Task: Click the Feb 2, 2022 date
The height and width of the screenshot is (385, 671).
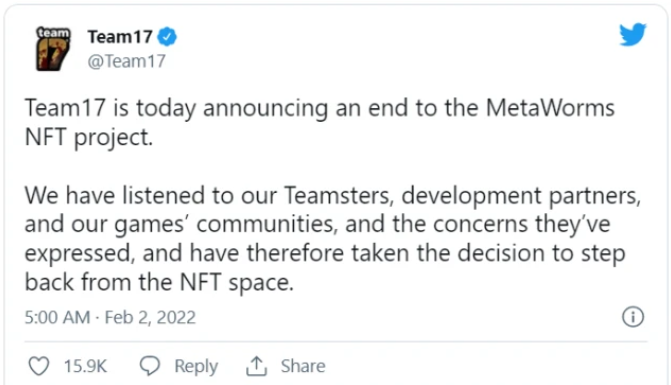Action: coord(150,317)
